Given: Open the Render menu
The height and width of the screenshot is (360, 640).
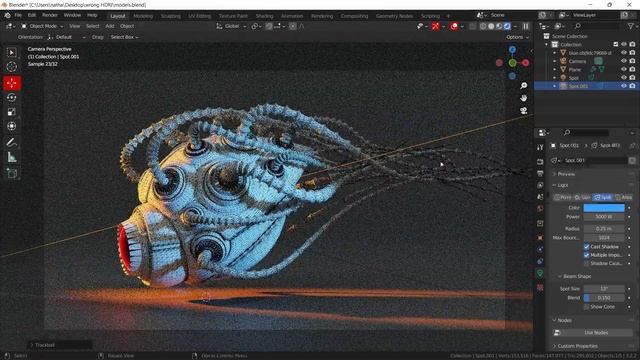Looking at the screenshot, I should pyautogui.click(x=50, y=15).
